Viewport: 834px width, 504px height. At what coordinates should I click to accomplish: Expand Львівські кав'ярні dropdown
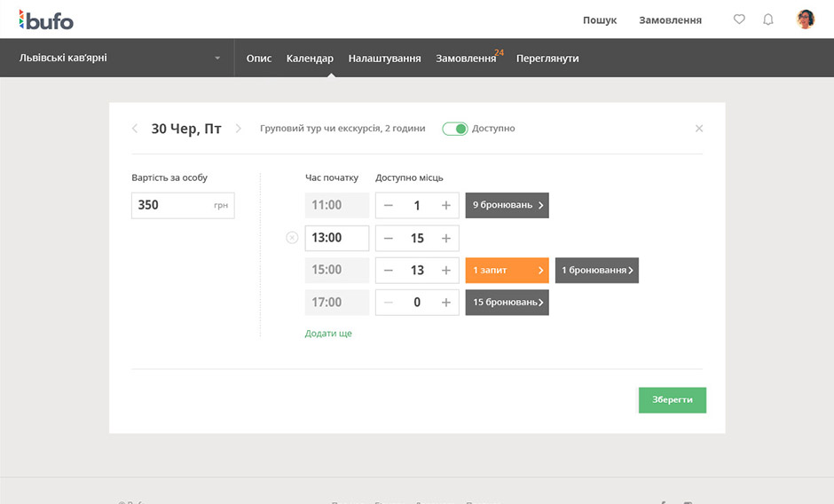217,59
